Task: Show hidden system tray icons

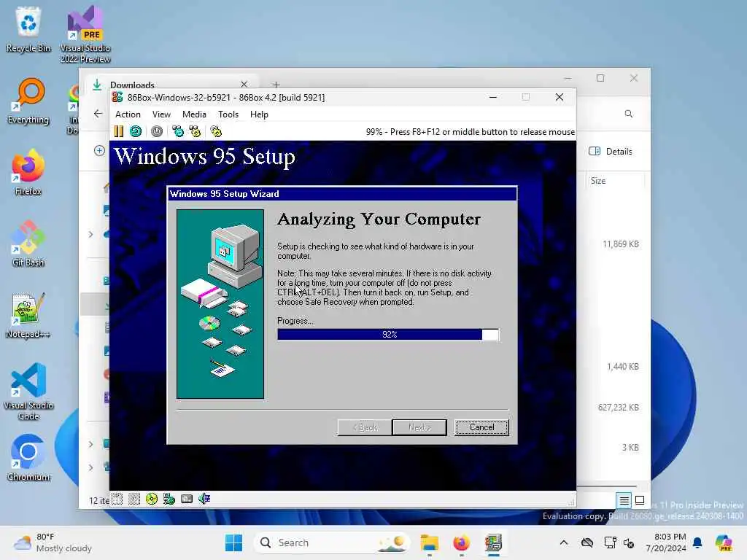Action: point(564,542)
